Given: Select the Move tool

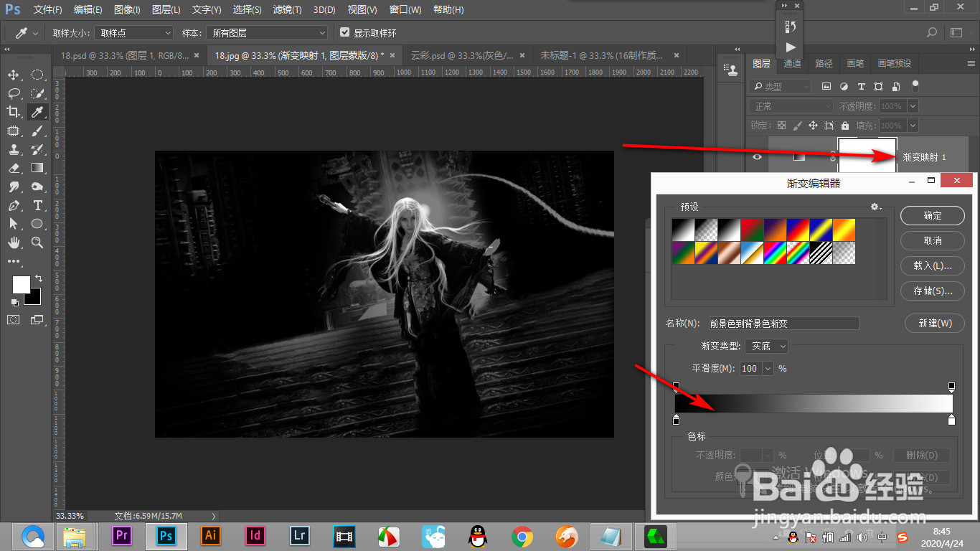Looking at the screenshot, I should [x=14, y=75].
